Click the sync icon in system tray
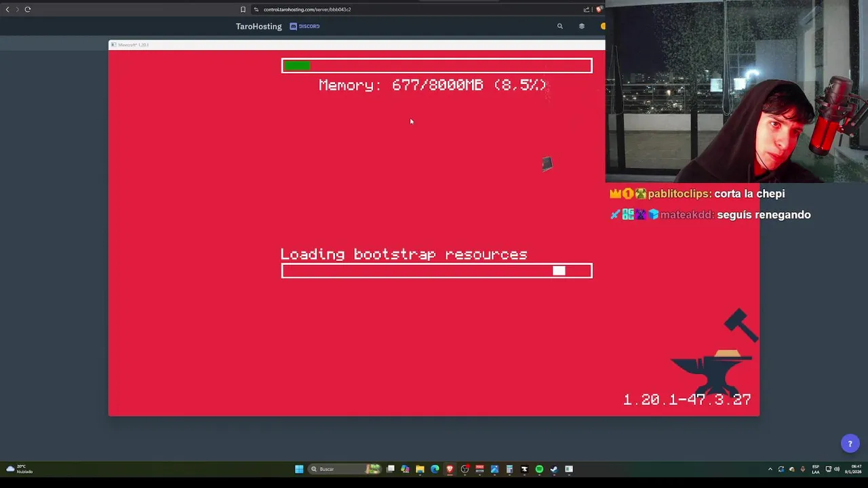868x488 pixels. pyautogui.click(x=781, y=469)
